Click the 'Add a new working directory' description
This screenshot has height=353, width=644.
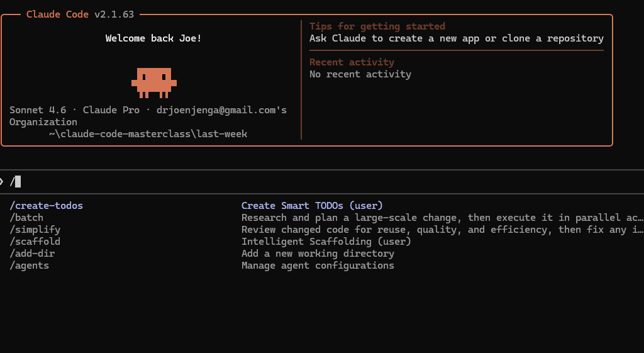318,253
